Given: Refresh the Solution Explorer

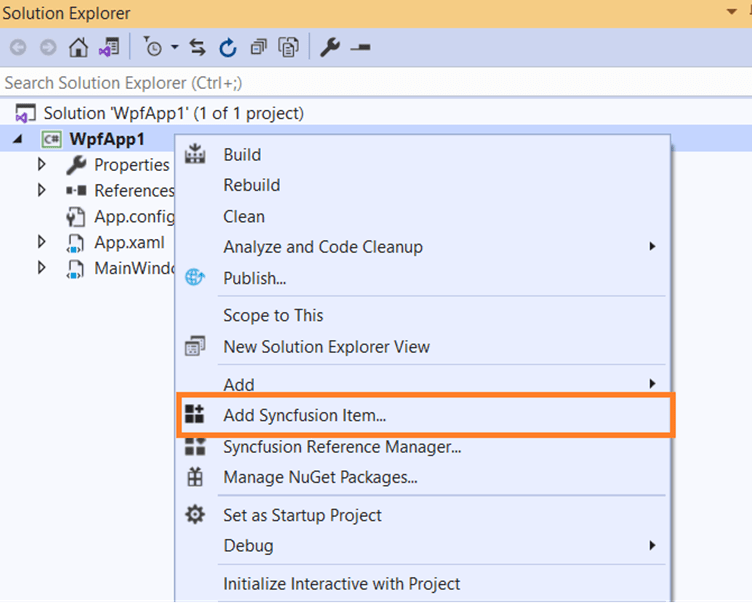Looking at the screenshot, I should point(228,47).
